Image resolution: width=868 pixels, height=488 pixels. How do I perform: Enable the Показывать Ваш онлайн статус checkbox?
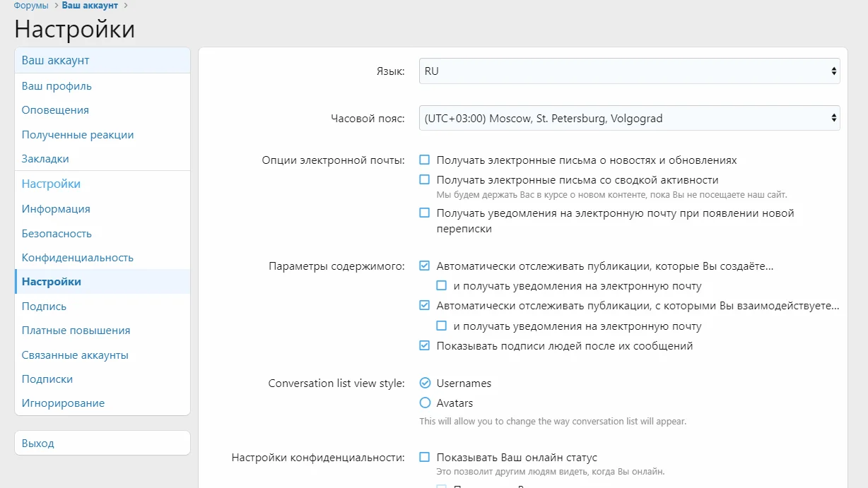(425, 458)
